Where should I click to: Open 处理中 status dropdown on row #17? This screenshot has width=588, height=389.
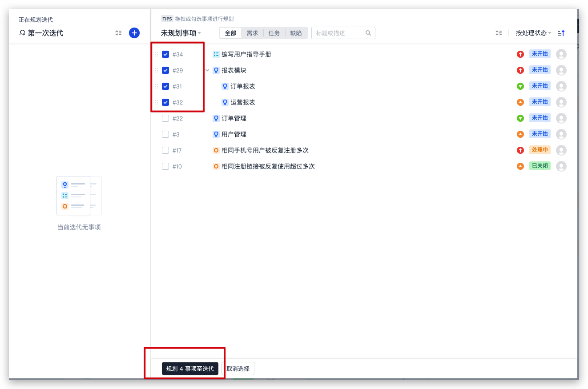(540, 150)
